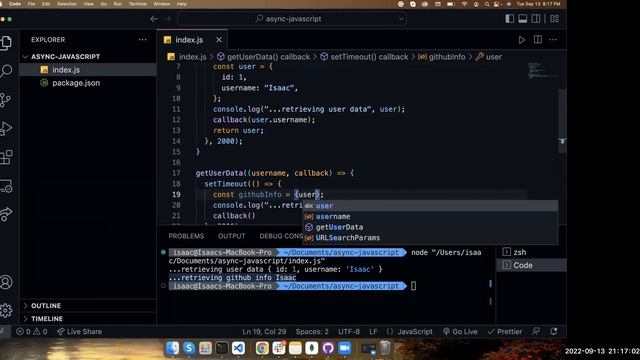Split the editor to the right
Viewport: 640px width, 360px height.
538,40
